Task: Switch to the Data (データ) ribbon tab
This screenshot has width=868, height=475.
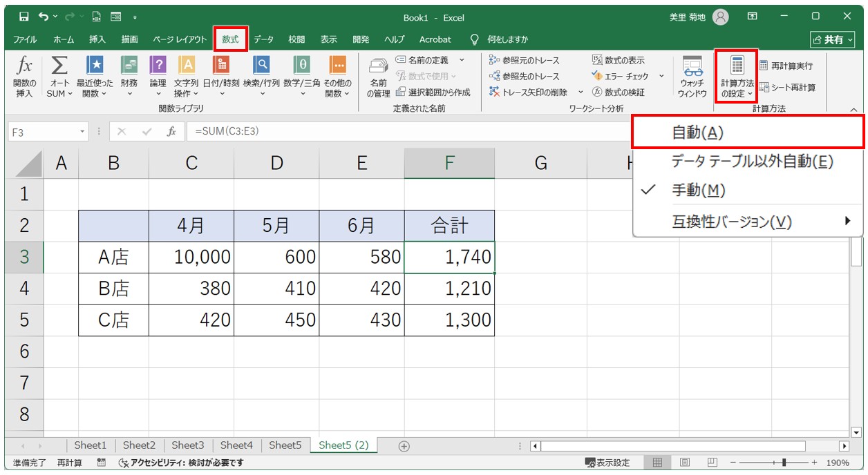Action: pos(263,39)
